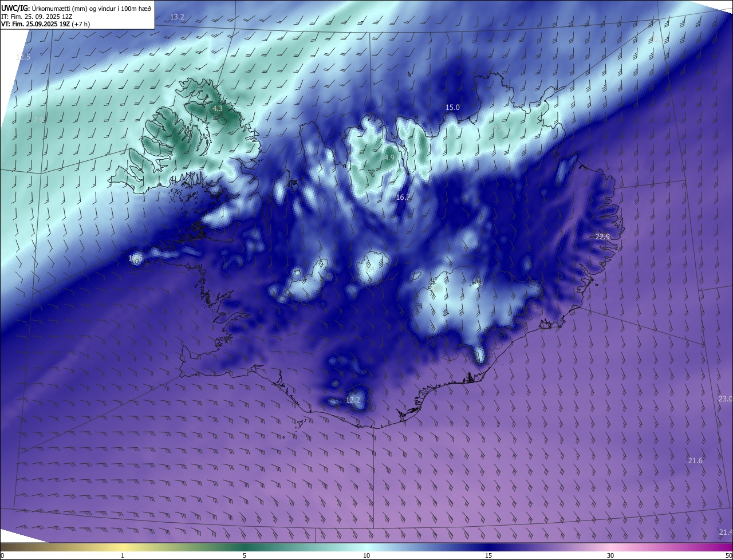Click the 16.7 value label on the map
Screen dimensions: 733x560
pyautogui.click(x=403, y=198)
